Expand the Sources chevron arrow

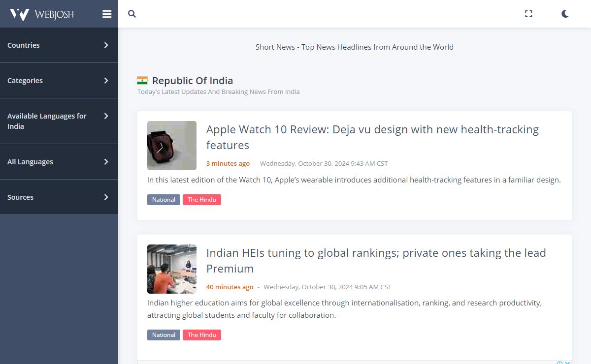[106, 197]
